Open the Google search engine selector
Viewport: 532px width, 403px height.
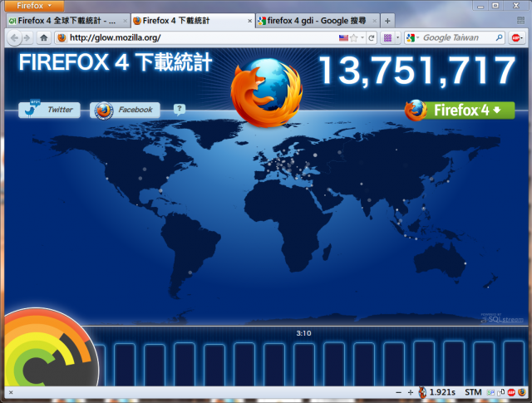[412, 37]
